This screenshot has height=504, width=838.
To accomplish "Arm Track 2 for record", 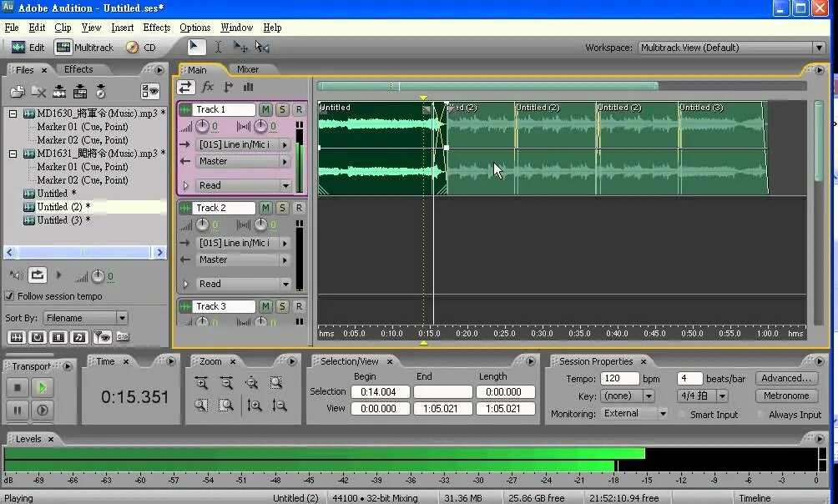I will [x=299, y=208].
